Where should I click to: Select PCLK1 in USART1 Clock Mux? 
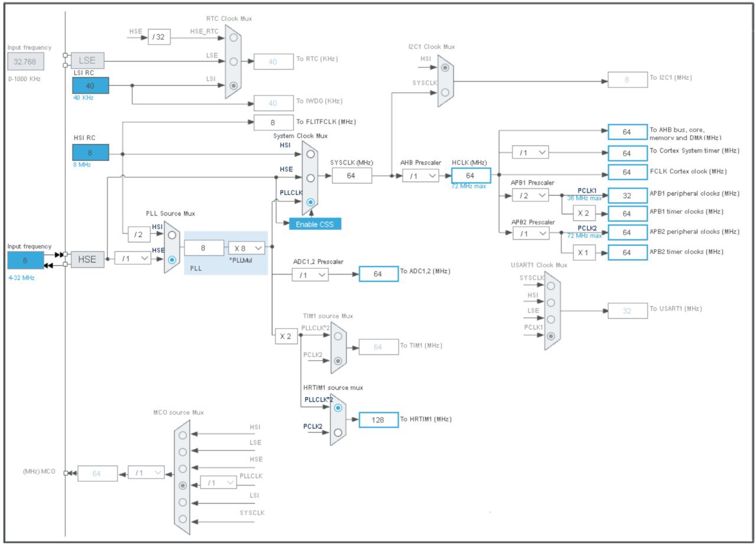(551, 336)
